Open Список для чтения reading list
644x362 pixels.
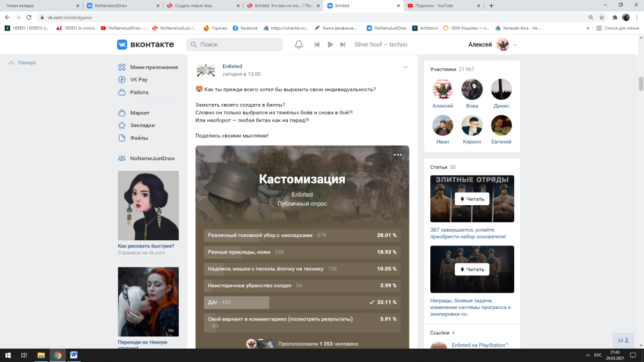point(618,28)
